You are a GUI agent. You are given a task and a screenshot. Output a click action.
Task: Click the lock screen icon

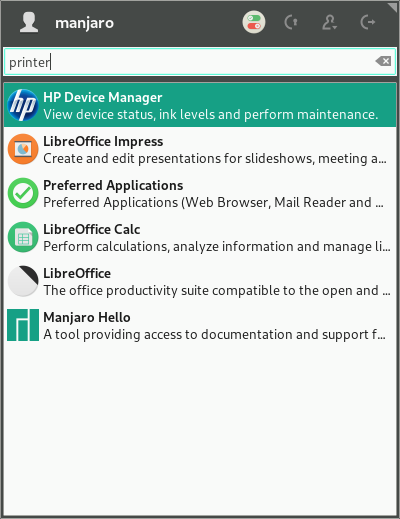tap(291, 23)
